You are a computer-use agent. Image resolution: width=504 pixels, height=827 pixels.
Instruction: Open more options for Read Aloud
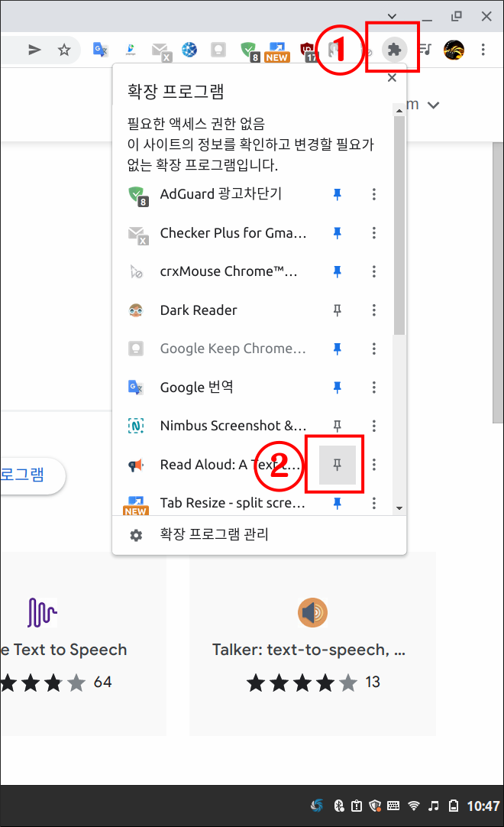pos(373,465)
